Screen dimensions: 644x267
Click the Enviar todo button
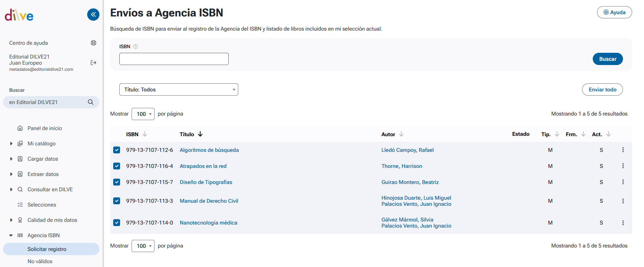point(602,90)
